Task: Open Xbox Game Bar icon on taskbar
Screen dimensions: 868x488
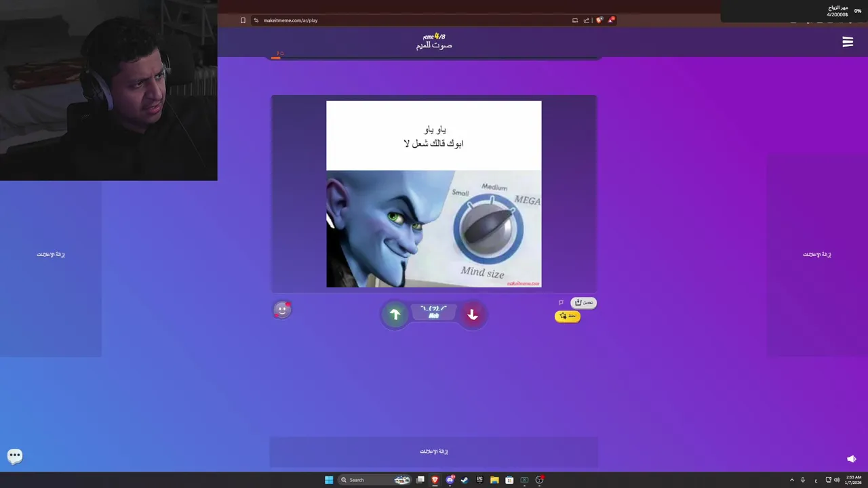Action: (524, 480)
